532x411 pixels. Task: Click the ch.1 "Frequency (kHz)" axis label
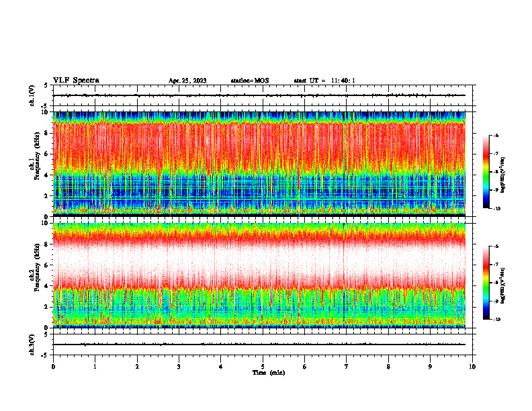[x=37, y=156]
